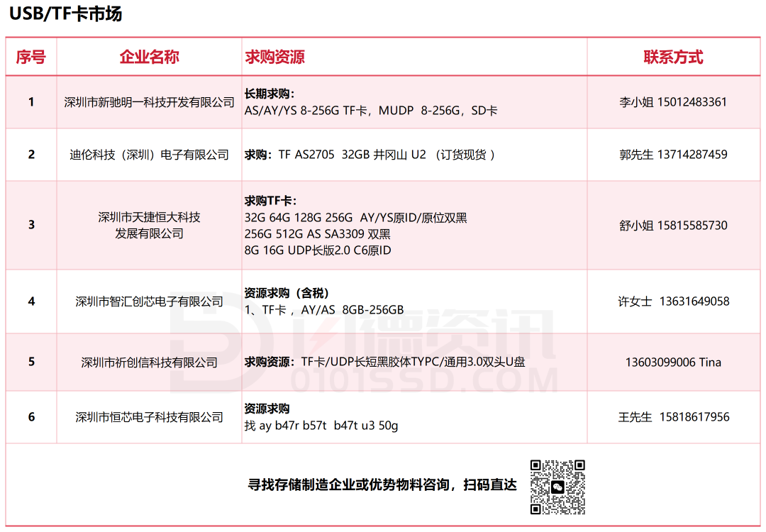Screen dimensions: 766x532
Task: Click the QR code image at the bottom
Action: 557,487
